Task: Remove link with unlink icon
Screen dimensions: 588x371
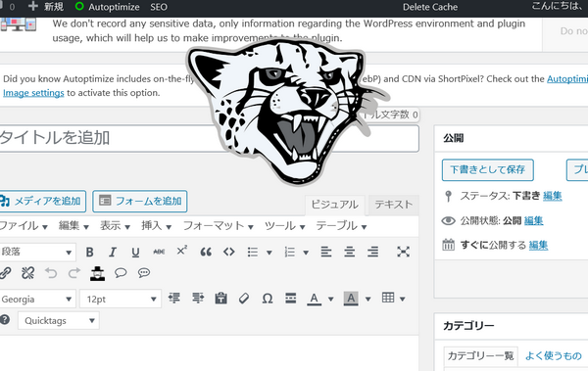Action: tap(28, 273)
